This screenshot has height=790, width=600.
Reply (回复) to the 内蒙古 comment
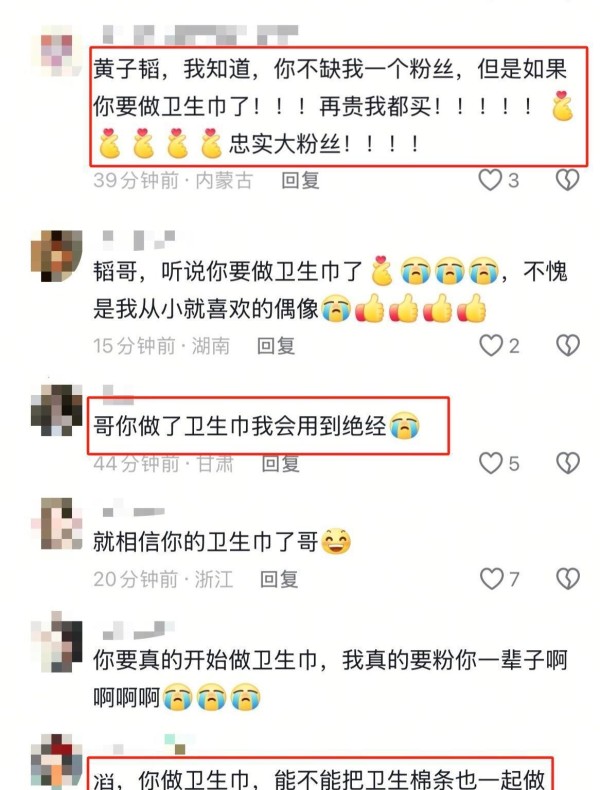300,180
